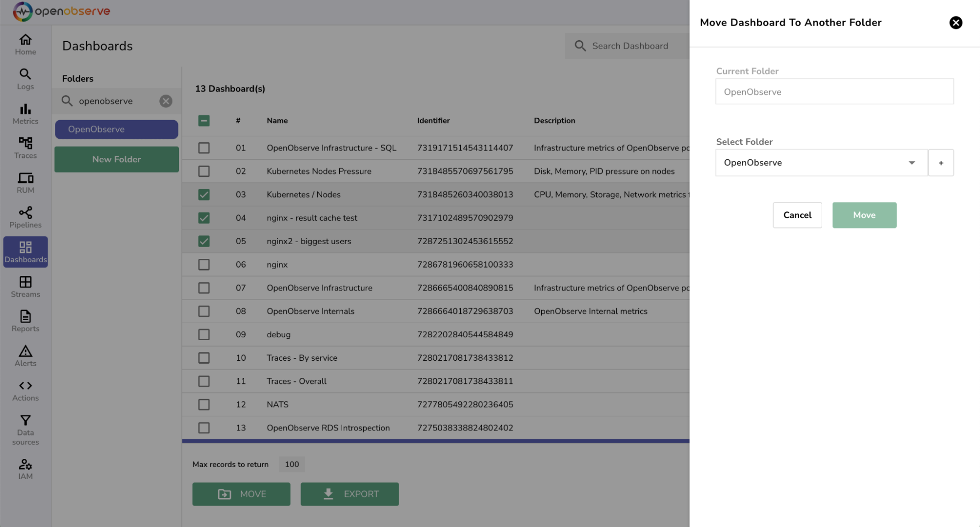Create a new folder from the move dialog
This screenshot has width=980, height=527.
pos(941,162)
